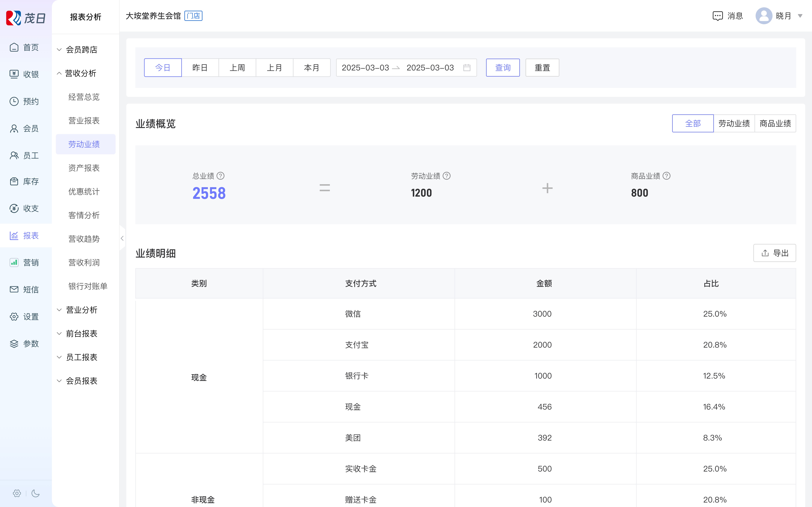Click the calendar icon in date range
812x507 pixels.
point(467,68)
